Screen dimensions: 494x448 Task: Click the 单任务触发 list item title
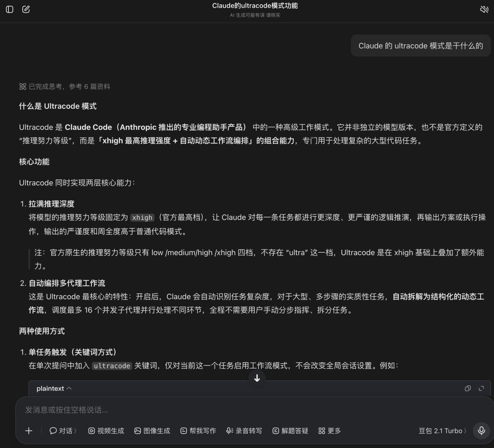point(73,352)
